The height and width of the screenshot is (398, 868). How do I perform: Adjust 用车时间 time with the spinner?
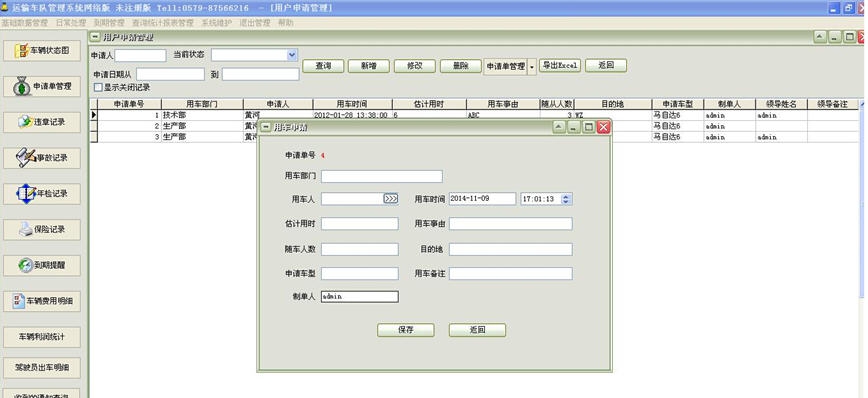coord(566,199)
